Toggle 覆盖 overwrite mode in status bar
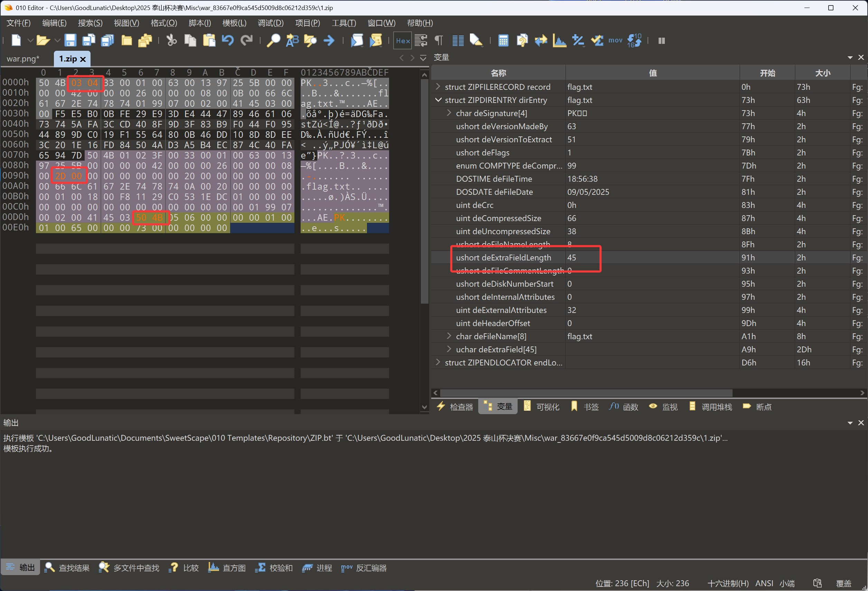The image size is (868, 591). 844,583
